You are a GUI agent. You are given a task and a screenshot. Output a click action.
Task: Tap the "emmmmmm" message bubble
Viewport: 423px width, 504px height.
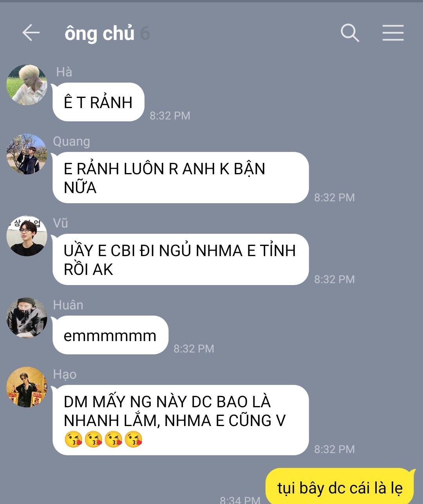click(110, 335)
